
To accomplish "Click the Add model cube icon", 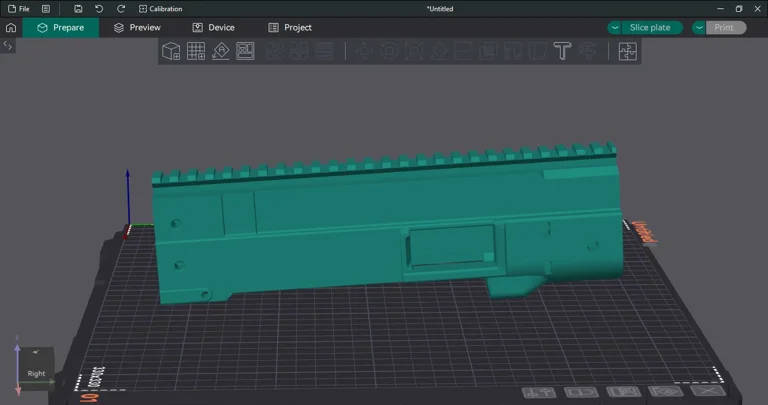I will coord(171,51).
